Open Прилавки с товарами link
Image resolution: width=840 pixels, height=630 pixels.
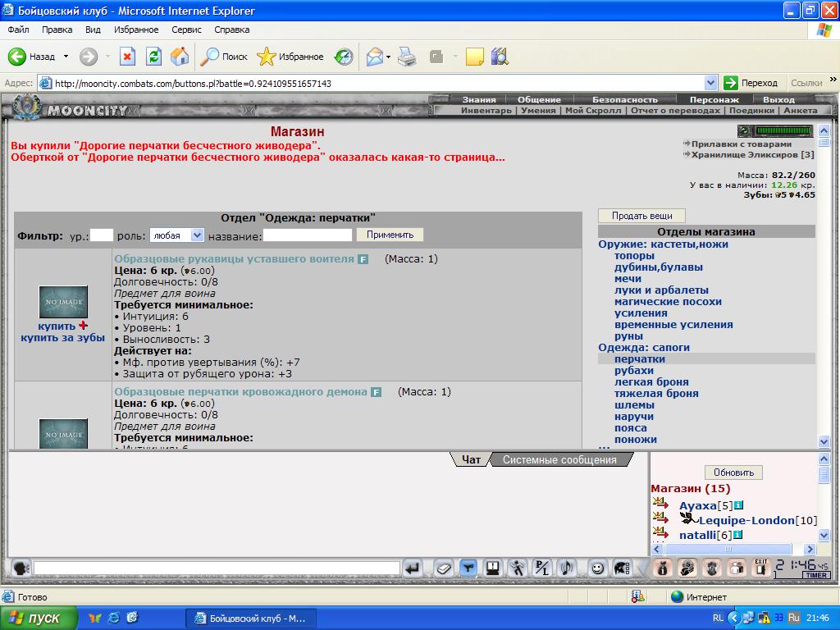pos(741,144)
